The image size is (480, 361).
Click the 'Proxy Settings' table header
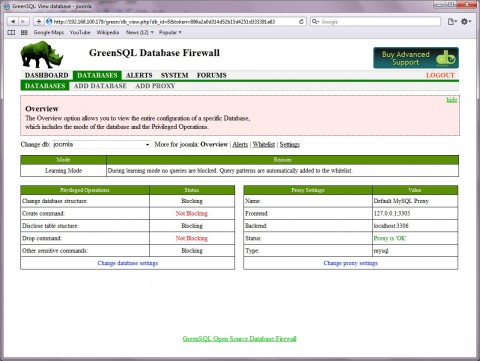pos(308,190)
